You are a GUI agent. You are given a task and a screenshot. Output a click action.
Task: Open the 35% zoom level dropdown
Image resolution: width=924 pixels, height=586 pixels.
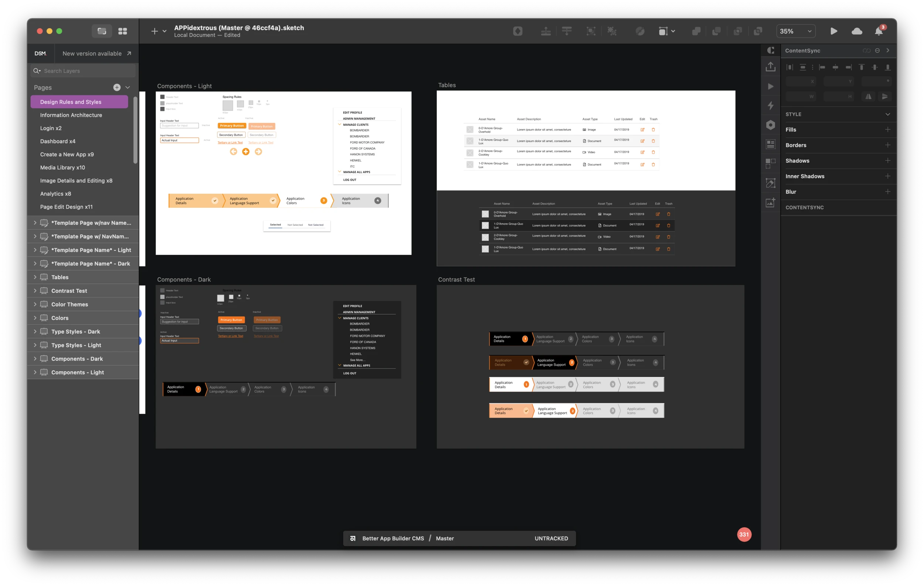pos(796,31)
